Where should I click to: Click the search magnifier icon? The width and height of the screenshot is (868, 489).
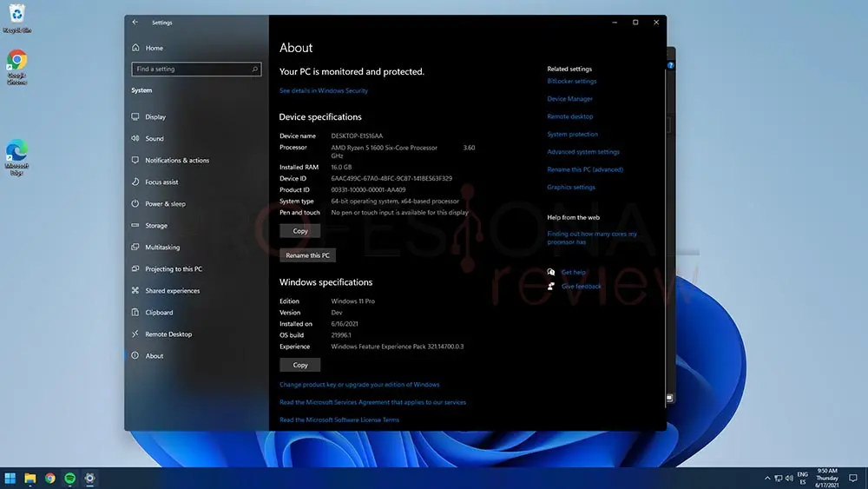[x=254, y=69]
